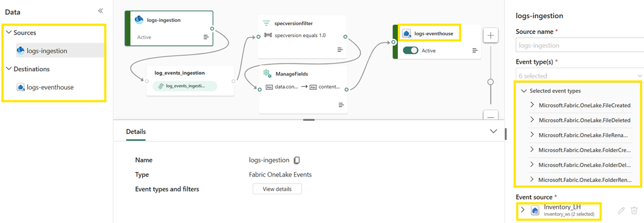The height and width of the screenshot is (223, 644).
Task: Select the Details tab
Action: coord(135,132)
